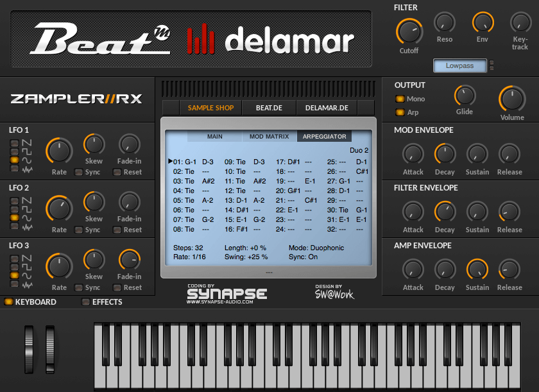This screenshot has width=539, height=392.
Task: Click the output Volume knob
Action: [x=512, y=99]
